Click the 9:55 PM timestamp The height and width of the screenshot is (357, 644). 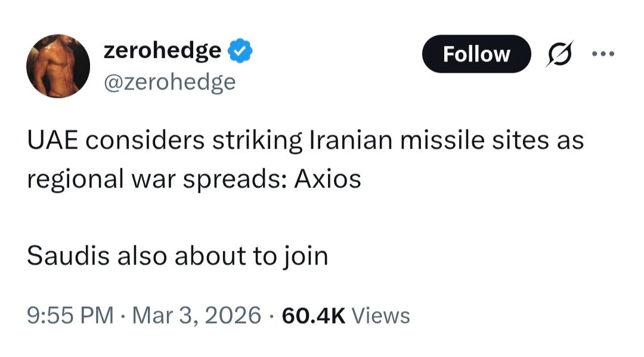click(70, 315)
